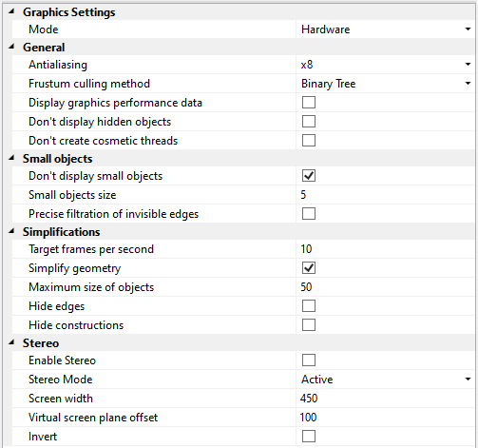Enable Display graphics performance data checkbox
Screen dimensions: 478x448
pos(309,103)
